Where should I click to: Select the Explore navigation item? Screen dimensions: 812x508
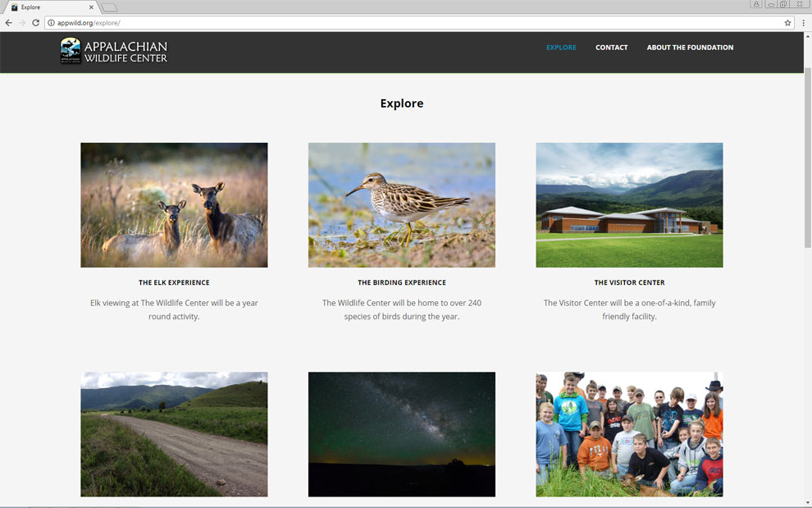(x=561, y=48)
